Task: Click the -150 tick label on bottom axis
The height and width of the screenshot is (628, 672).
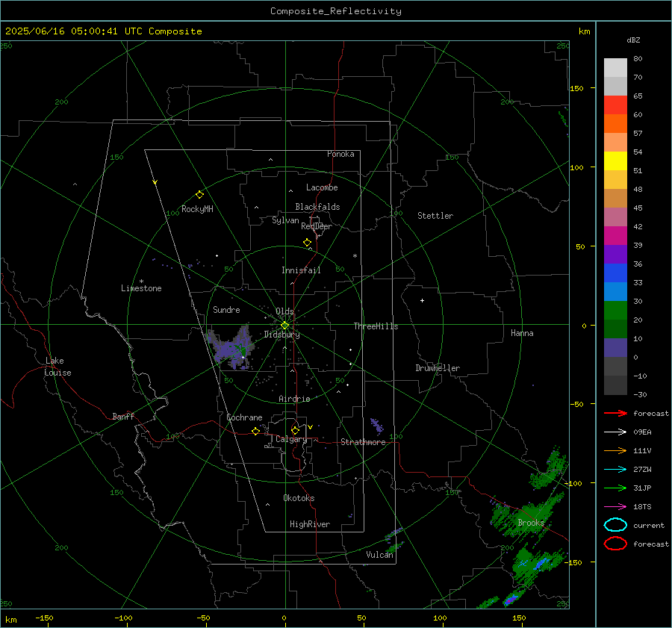Action: (44, 618)
